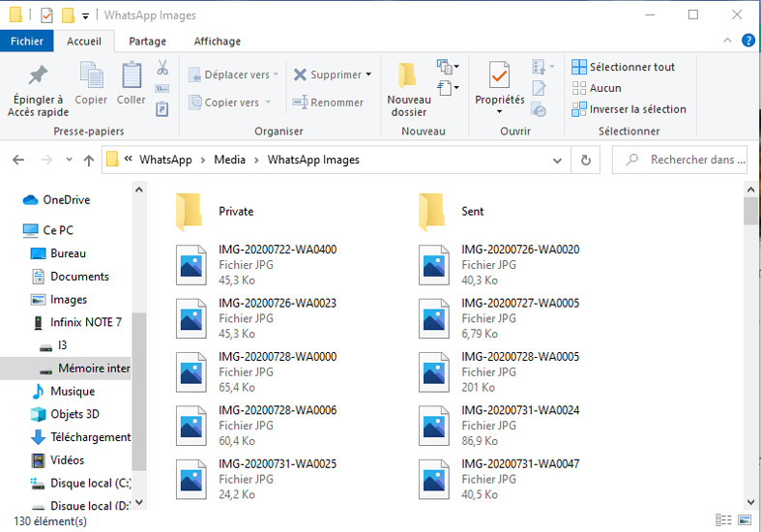
Task: Switch to large icons view in status bar
Action: [745, 519]
